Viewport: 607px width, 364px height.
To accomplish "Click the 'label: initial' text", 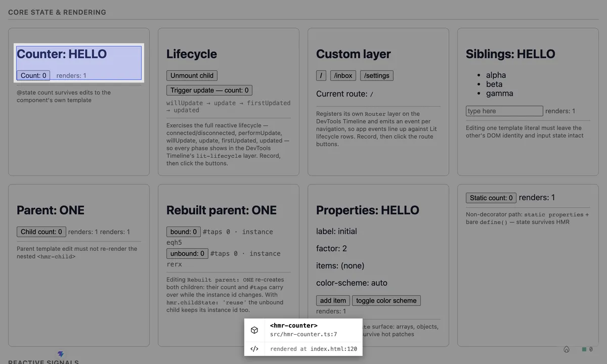I will (336, 231).
